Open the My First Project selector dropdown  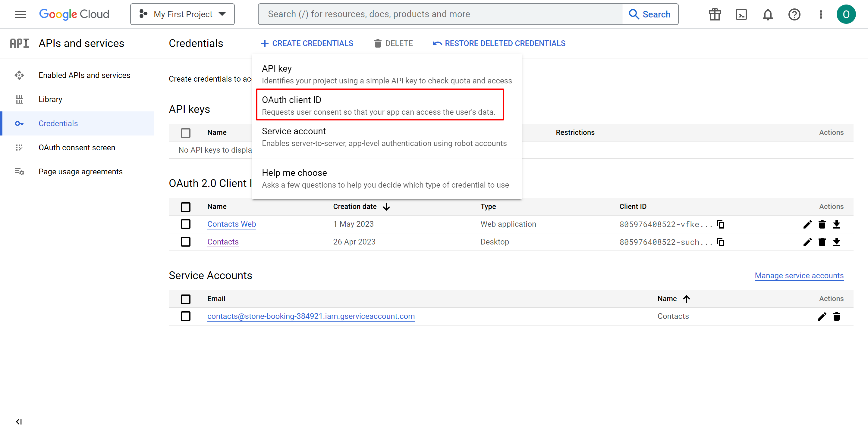(x=182, y=14)
